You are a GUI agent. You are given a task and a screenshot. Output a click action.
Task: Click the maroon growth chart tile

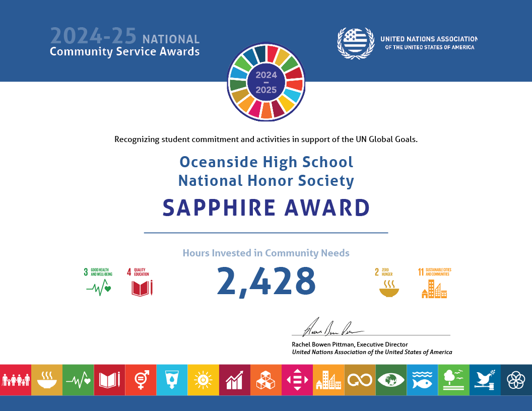point(235,380)
